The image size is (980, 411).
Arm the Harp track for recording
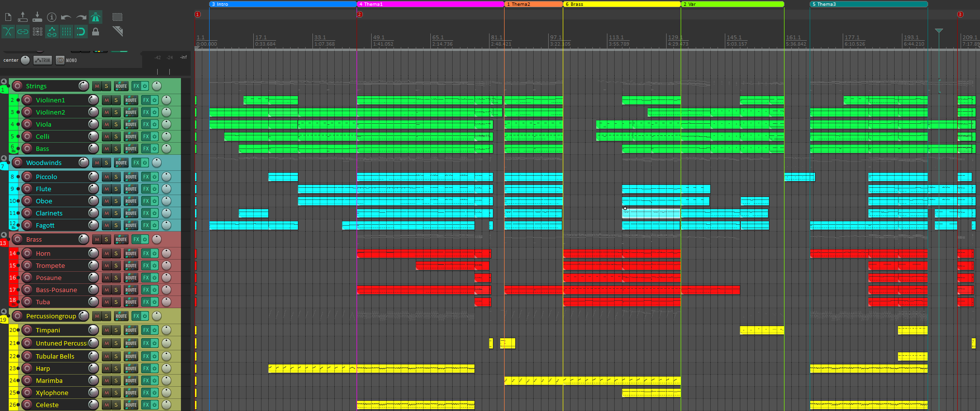(27, 368)
